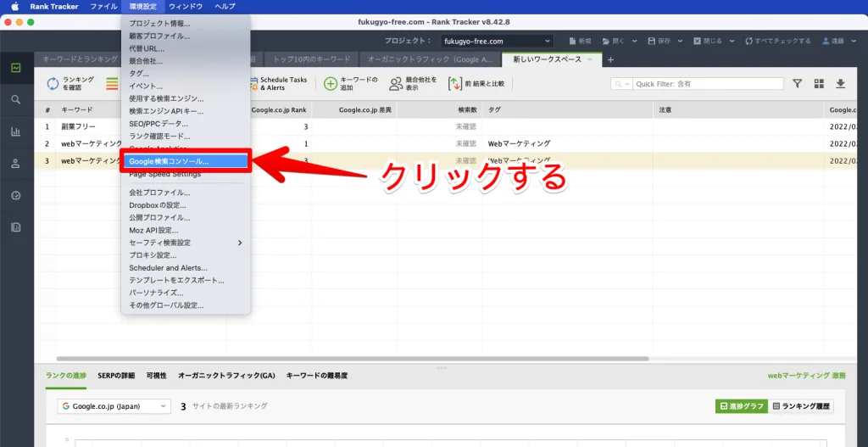Click the ランキングを確認 refresh icon
The height and width of the screenshot is (447, 868).
pos(53,84)
